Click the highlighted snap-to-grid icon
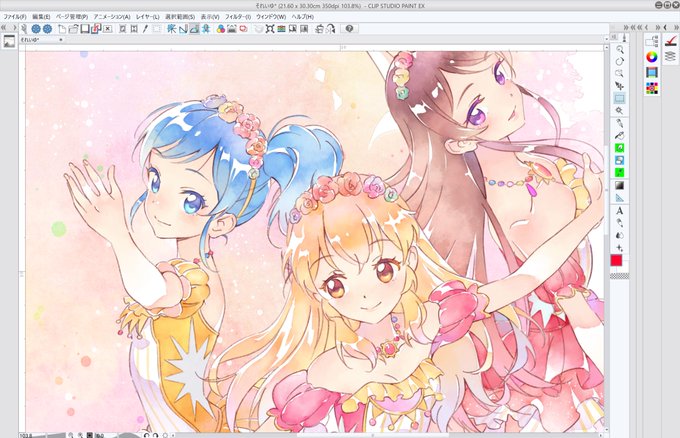Image resolution: width=680 pixels, height=438 pixels. tap(194, 29)
